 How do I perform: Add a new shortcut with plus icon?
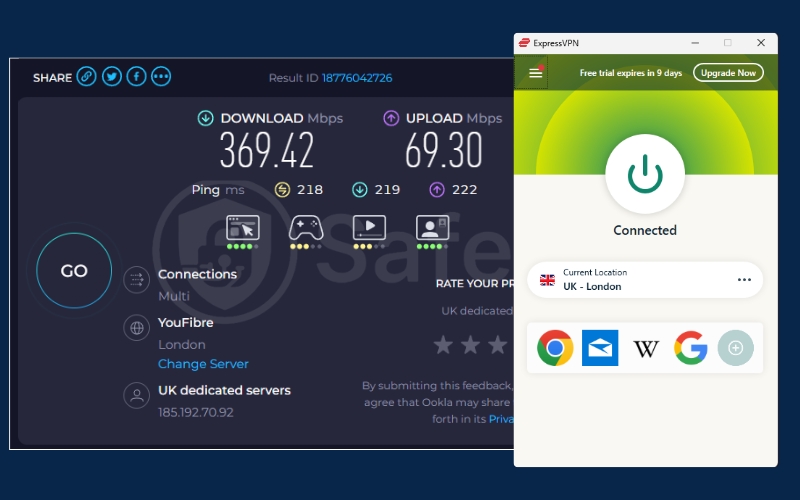[736, 348]
